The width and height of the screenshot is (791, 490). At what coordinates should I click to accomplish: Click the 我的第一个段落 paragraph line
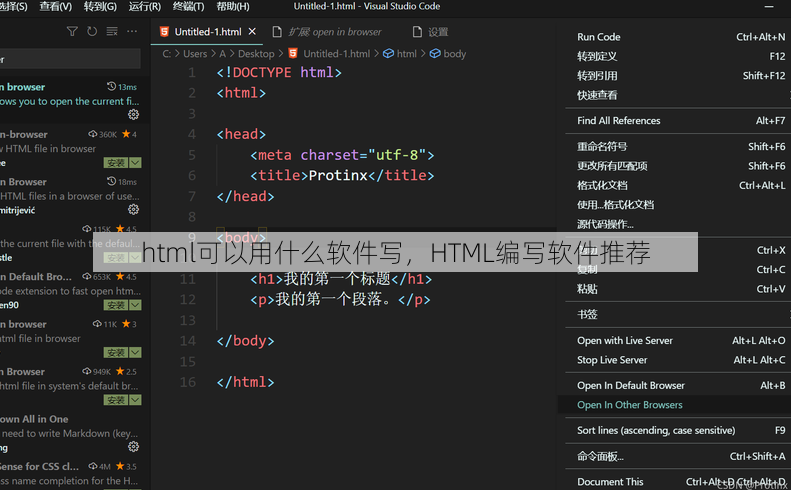coord(341,299)
